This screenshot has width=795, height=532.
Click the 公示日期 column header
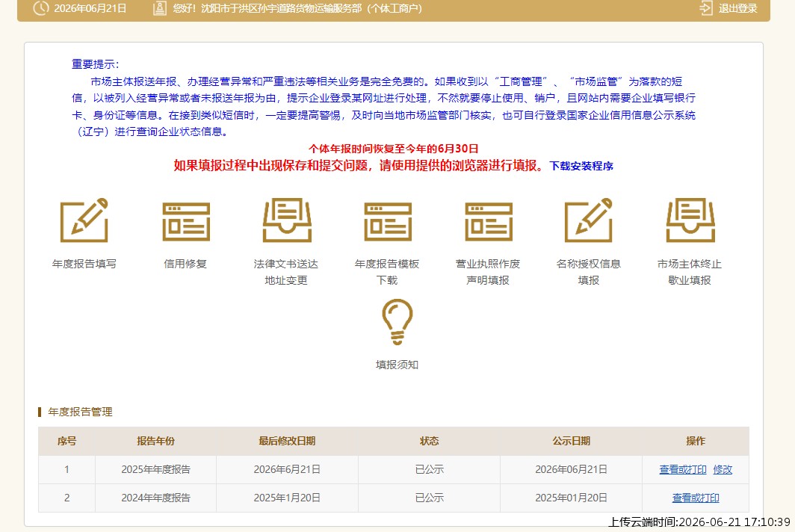click(571, 442)
